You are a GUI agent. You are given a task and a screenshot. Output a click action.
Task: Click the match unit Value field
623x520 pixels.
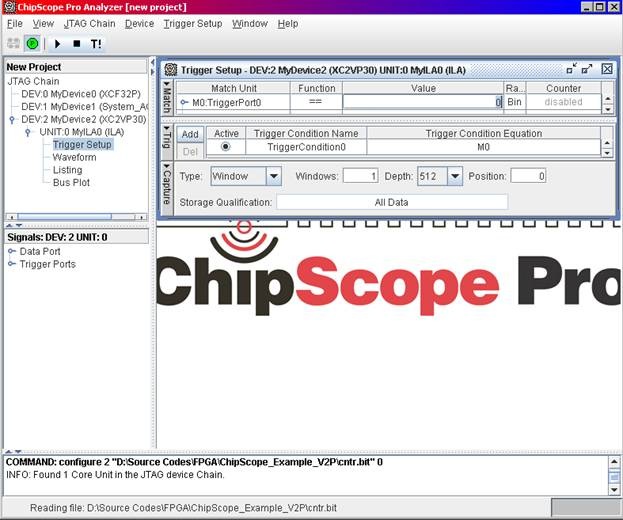pos(423,102)
